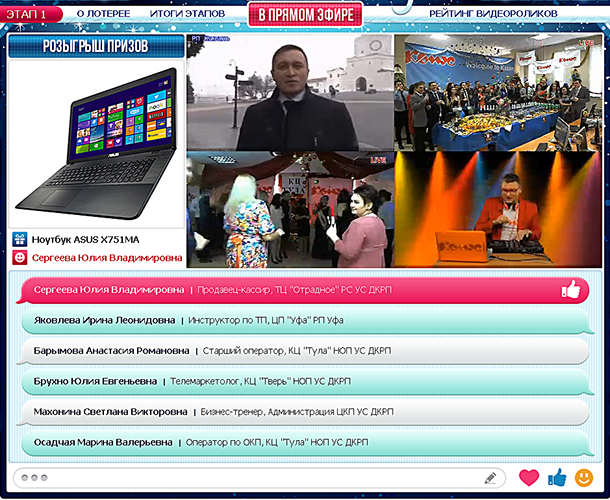Open the DJ in red jacket video feed
This screenshot has height=500, width=610.
(498, 210)
